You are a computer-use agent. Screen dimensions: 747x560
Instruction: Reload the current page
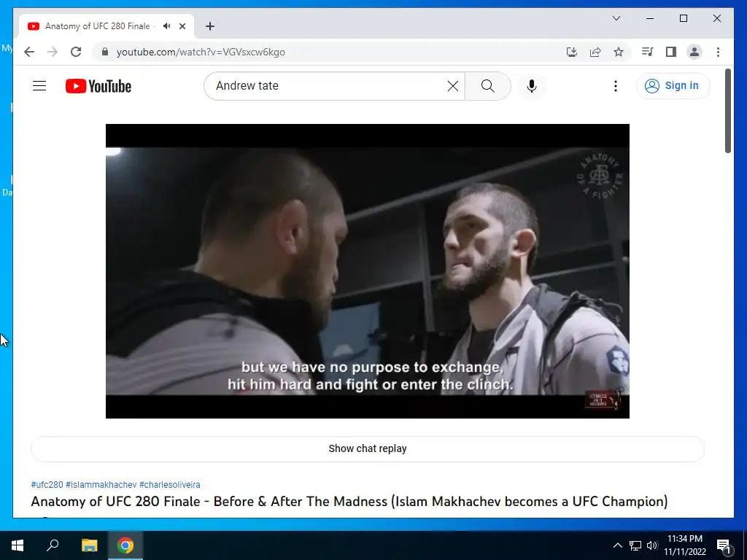coord(76,52)
